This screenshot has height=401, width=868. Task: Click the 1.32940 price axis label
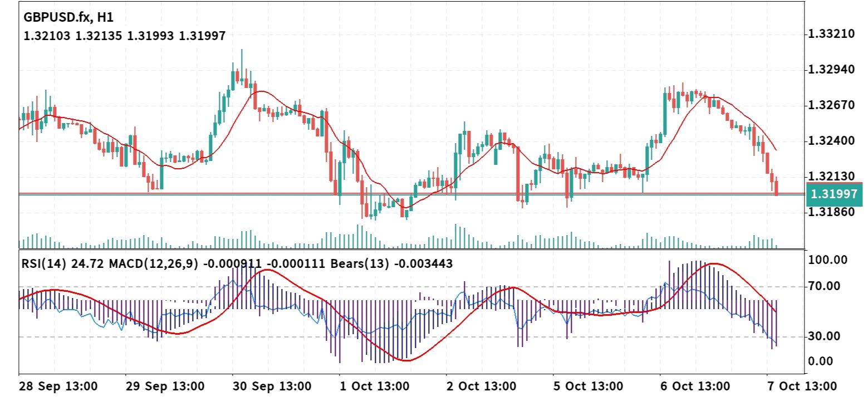pyautogui.click(x=831, y=70)
